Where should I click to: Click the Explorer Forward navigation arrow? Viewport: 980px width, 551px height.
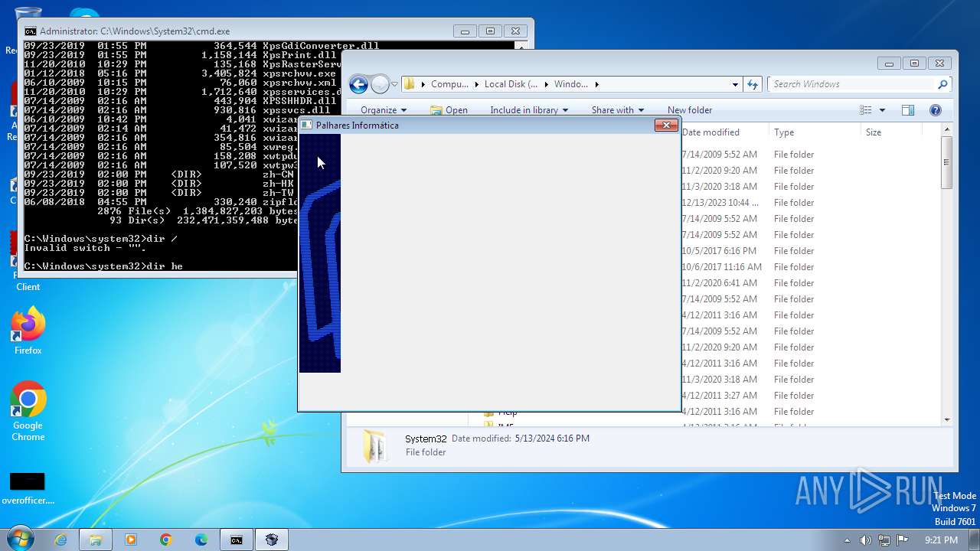click(x=380, y=84)
